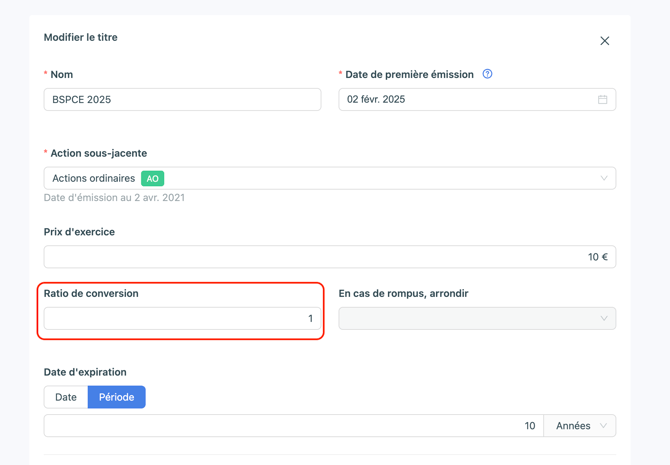Open the En cas de rompus, arrondir dropdown
The width and height of the screenshot is (670, 465).
pos(476,319)
